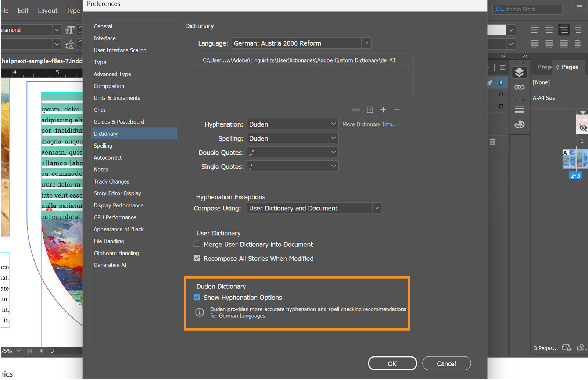Uncheck Show Hyphenation Options

[x=197, y=297]
